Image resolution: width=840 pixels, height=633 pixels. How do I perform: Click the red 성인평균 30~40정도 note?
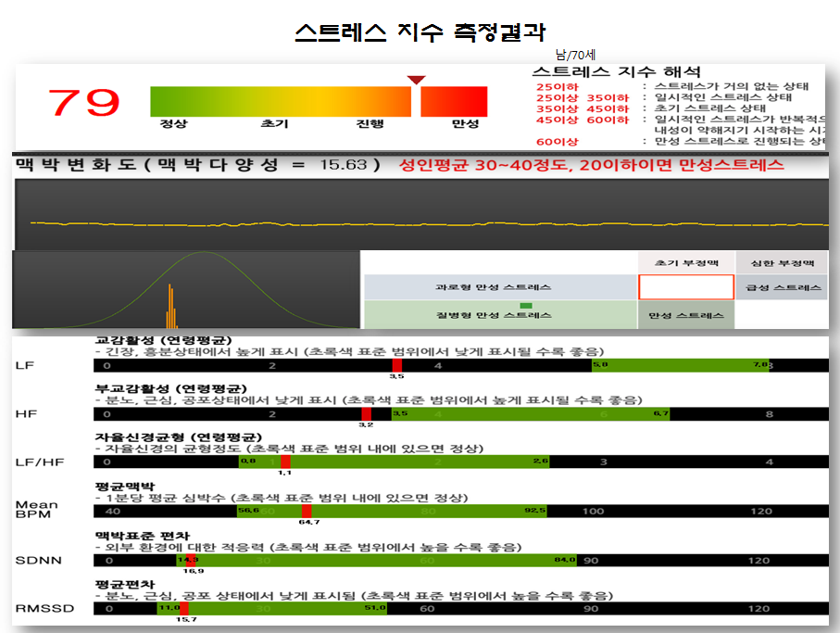[x=592, y=165]
